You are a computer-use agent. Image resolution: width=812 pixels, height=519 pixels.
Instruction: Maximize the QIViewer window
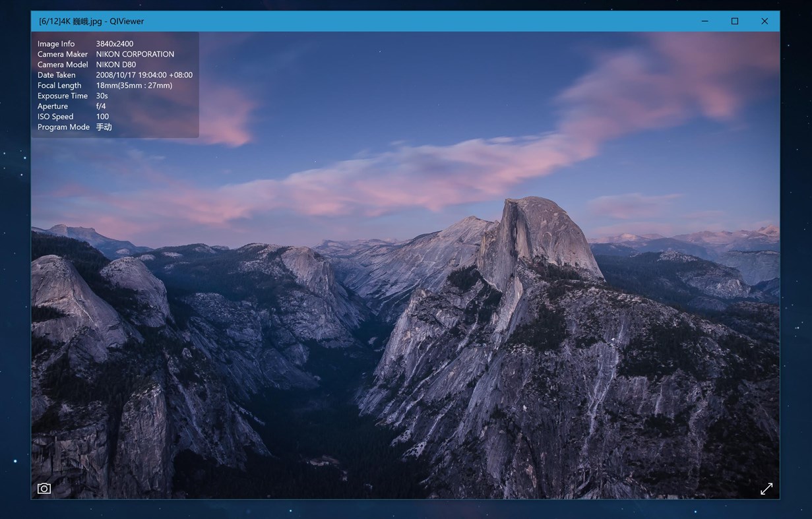734,21
